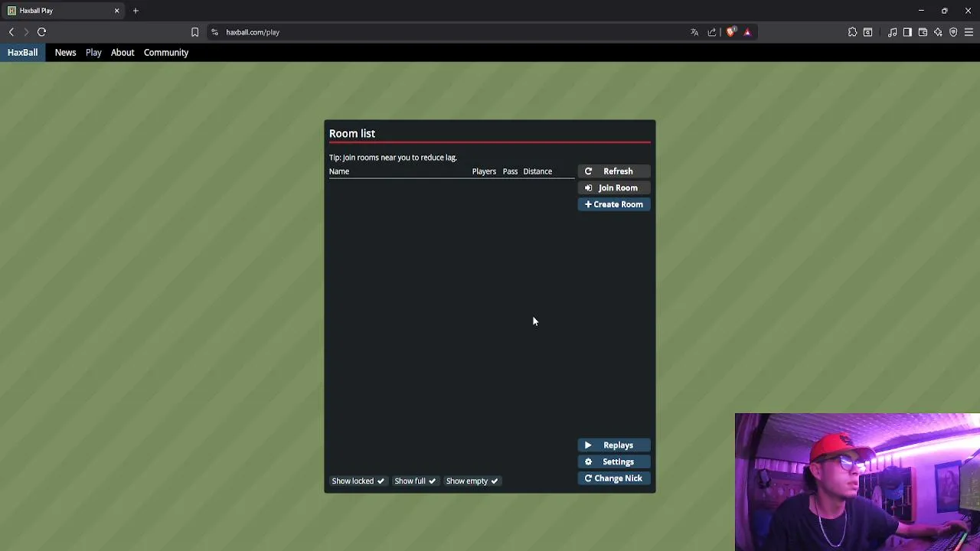This screenshot has height=551, width=980.
Task: Click the Brave VPN shield icon
Action: pyautogui.click(x=953, y=32)
